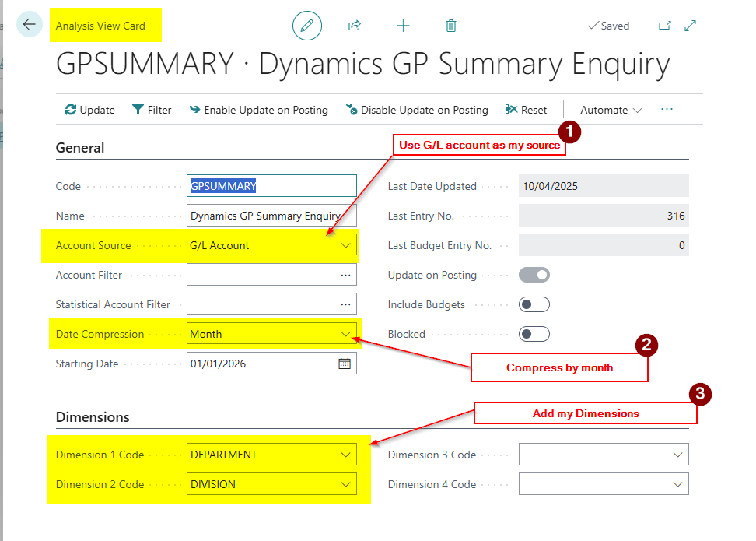This screenshot has height=541, width=756.
Task: Click the pencil edit icon
Action: click(307, 26)
